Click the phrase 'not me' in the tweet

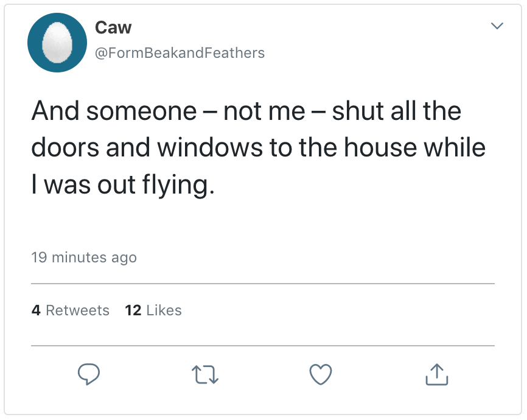point(264,111)
